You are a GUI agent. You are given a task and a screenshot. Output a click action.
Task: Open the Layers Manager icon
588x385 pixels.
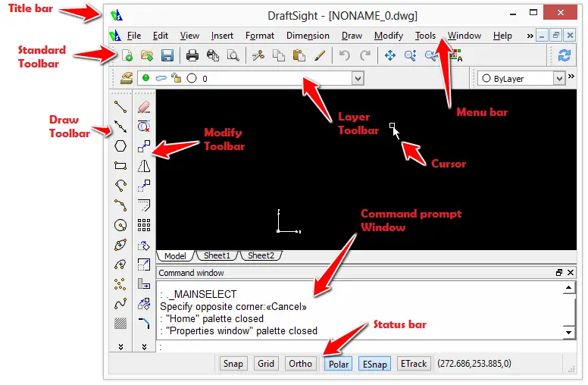(127, 78)
